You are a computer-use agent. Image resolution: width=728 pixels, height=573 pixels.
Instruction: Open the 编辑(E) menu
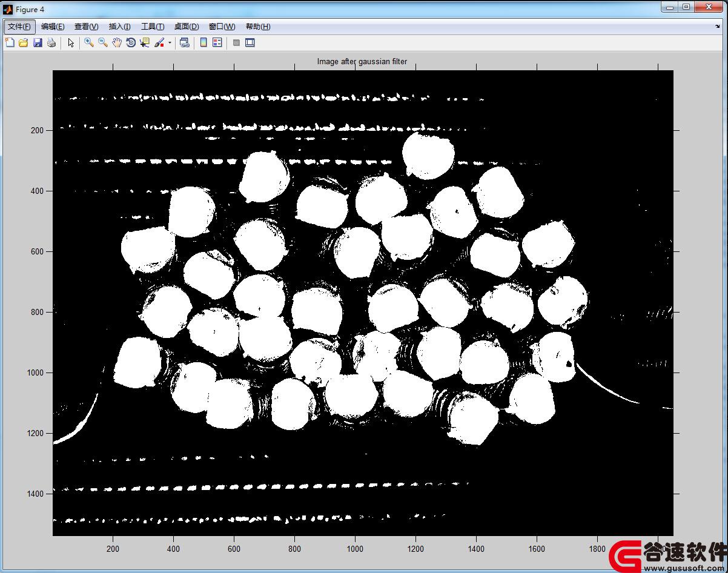click(53, 27)
